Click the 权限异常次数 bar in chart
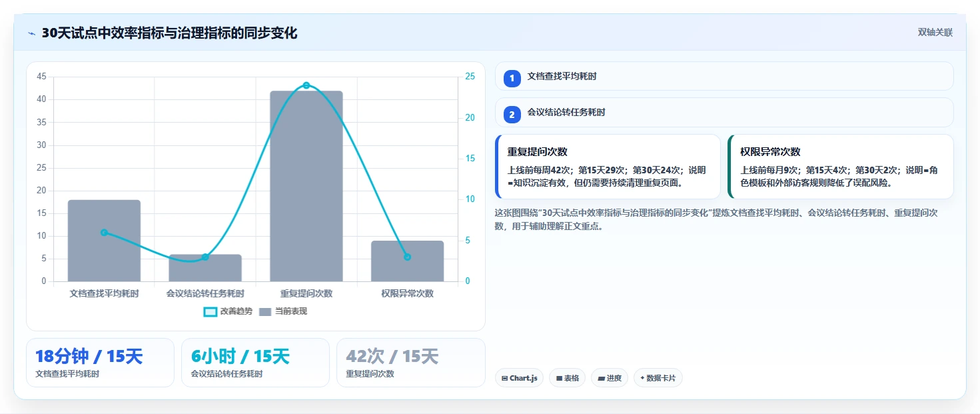Screen dimensions: 980x414 (x=407, y=261)
